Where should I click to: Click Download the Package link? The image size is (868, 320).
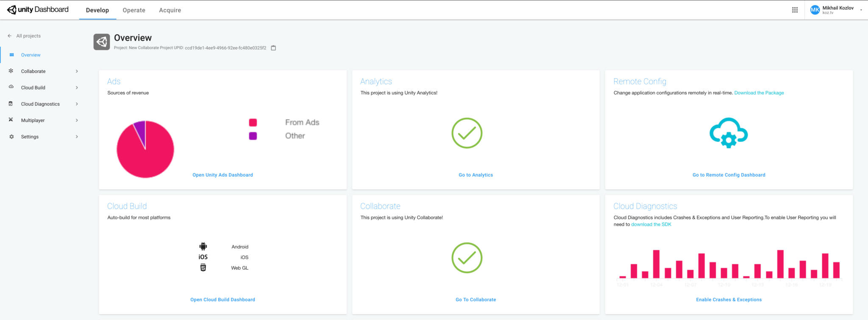[759, 93]
